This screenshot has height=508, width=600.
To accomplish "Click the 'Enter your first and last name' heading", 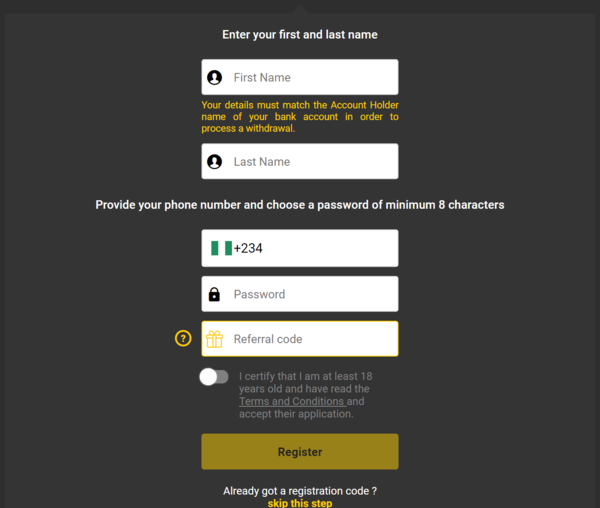I will point(300,35).
